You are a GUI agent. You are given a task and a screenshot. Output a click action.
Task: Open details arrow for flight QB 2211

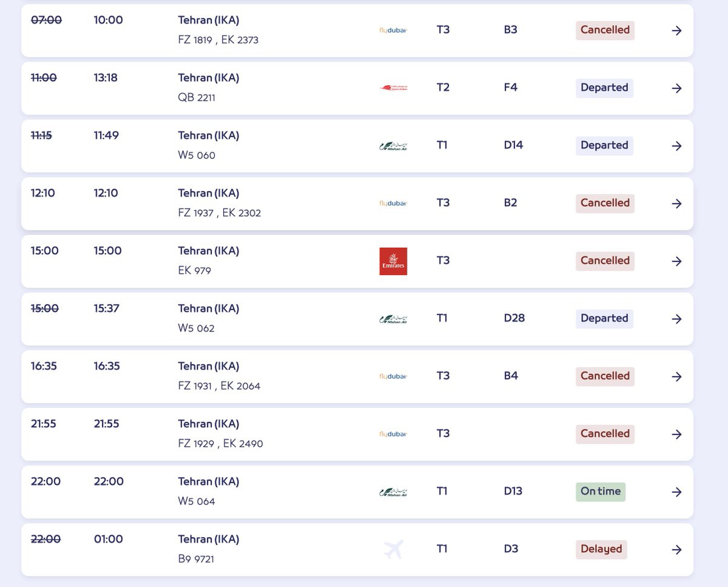pyautogui.click(x=676, y=88)
